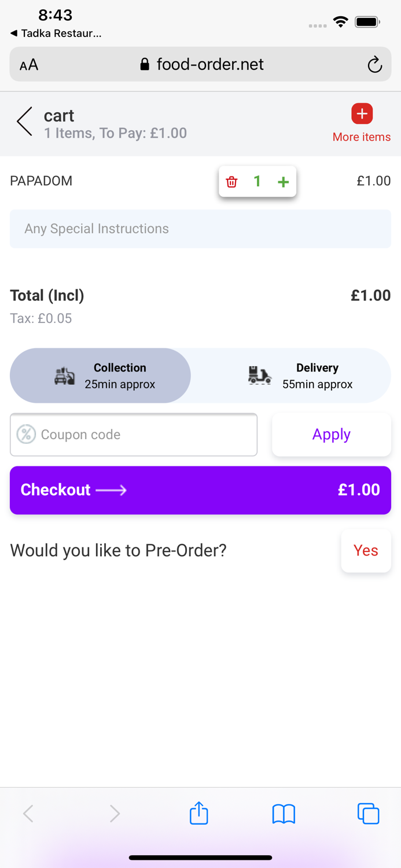The width and height of the screenshot is (401, 868).
Task: Show Safari open tabs
Action: tap(368, 814)
